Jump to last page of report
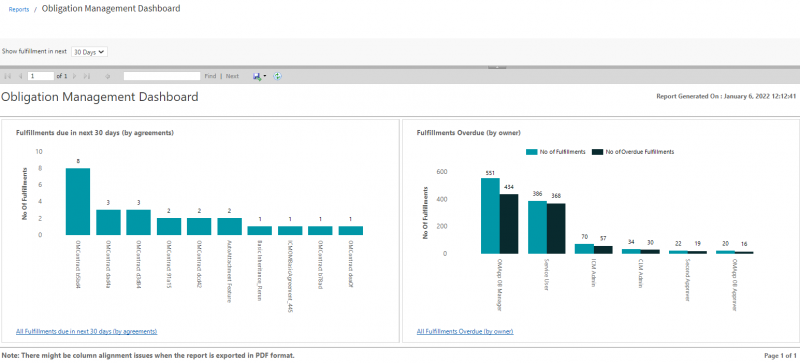 click(87, 76)
